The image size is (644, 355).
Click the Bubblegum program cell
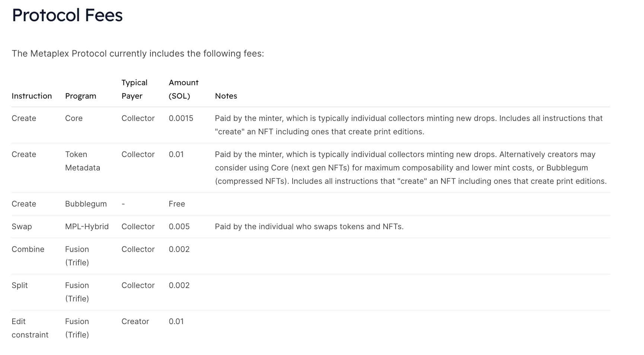(x=86, y=204)
